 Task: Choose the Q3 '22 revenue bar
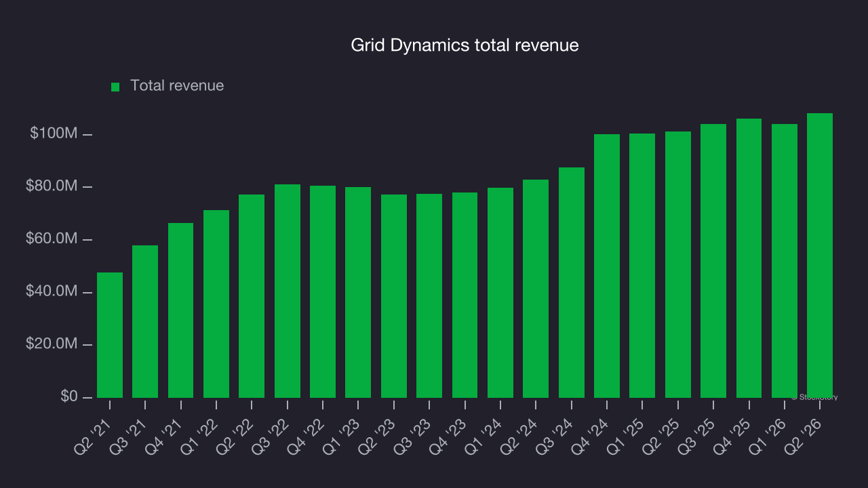pyautogui.click(x=288, y=291)
